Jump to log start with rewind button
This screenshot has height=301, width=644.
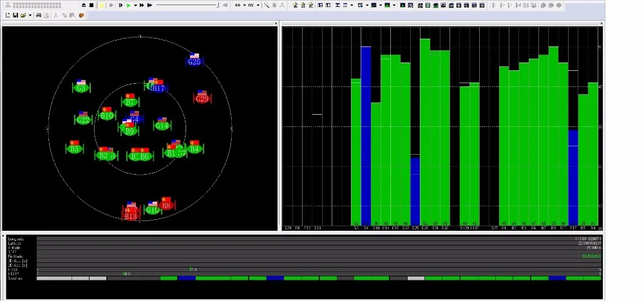click(x=150, y=5)
